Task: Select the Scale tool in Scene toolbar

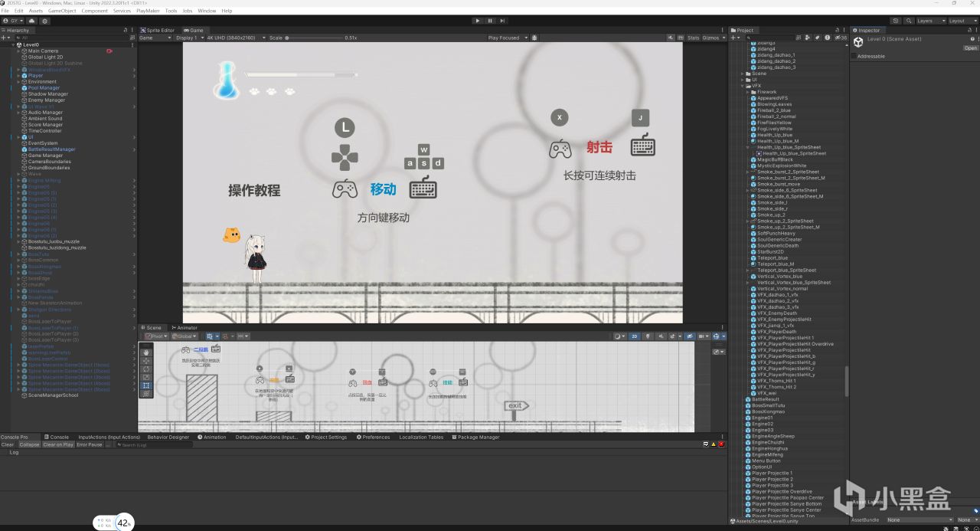Action: [146, 378]
